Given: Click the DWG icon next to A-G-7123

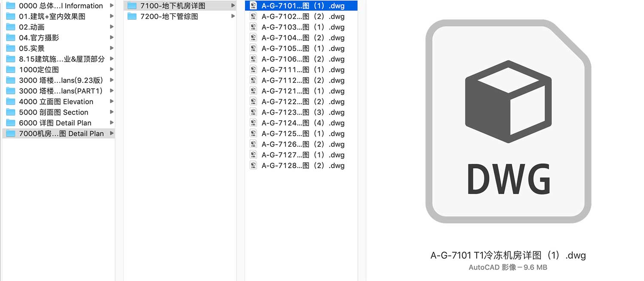Looking at the screenshot, I should pyautogui.click(x=254, y=112).
